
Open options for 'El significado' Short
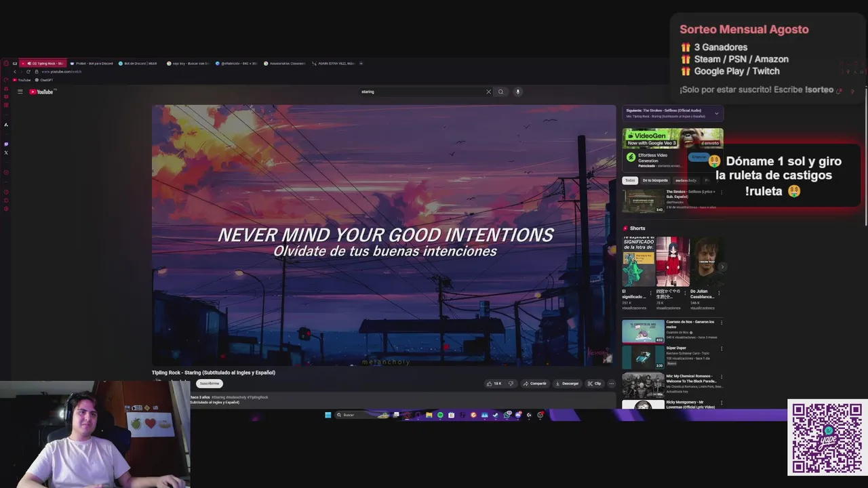(x=651, y=293)
